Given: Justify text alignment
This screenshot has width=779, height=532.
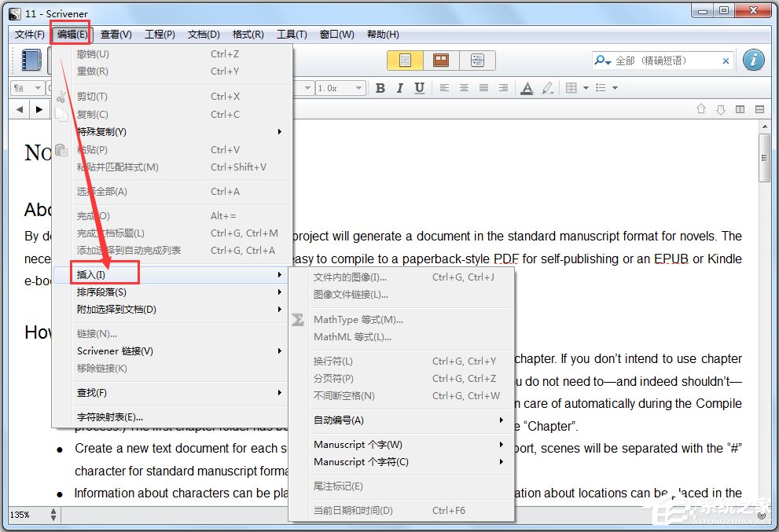Looking at the screenshot, I should pos(483,88).
